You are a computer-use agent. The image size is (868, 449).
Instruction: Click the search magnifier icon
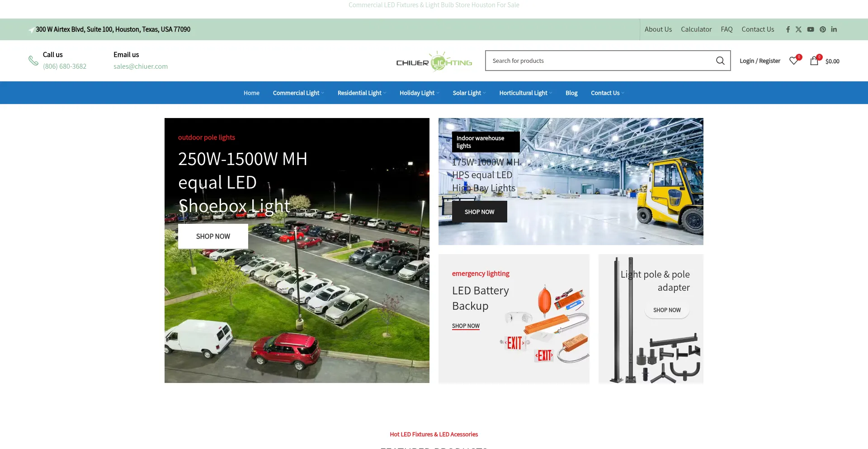720,61
